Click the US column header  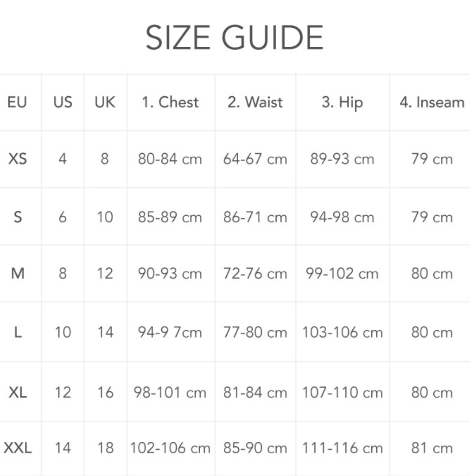(x=63, y=102)
